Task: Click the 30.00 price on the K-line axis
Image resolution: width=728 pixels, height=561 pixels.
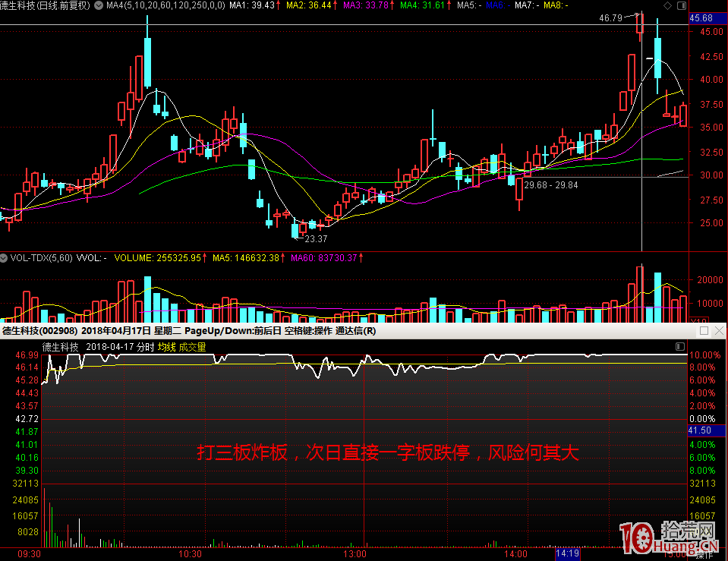Action: 712,175
